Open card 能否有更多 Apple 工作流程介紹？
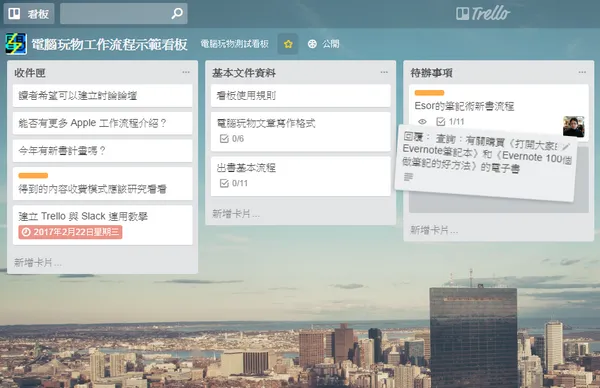The height and width of the screenshot is (388, 600). 103,123
